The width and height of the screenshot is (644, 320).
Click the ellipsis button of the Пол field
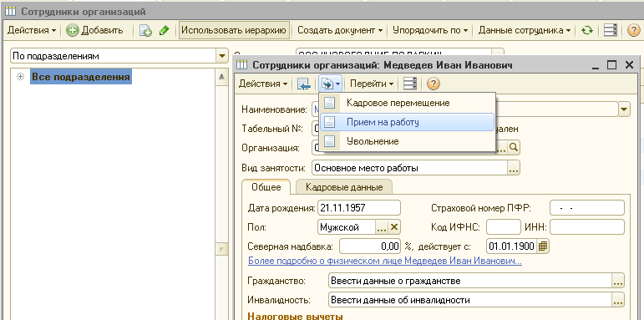(382, 227)
